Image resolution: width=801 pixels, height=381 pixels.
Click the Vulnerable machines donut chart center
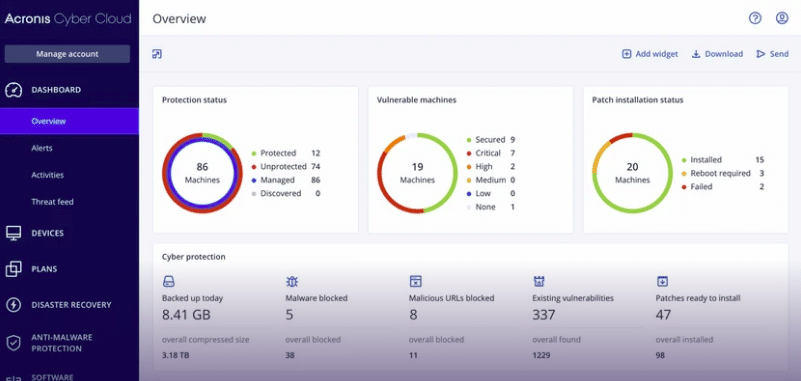417,173
